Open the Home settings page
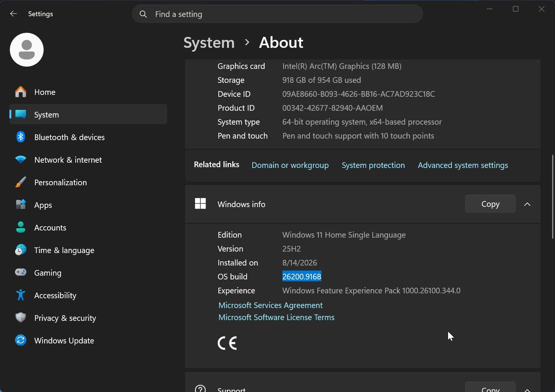 (88, 92)
